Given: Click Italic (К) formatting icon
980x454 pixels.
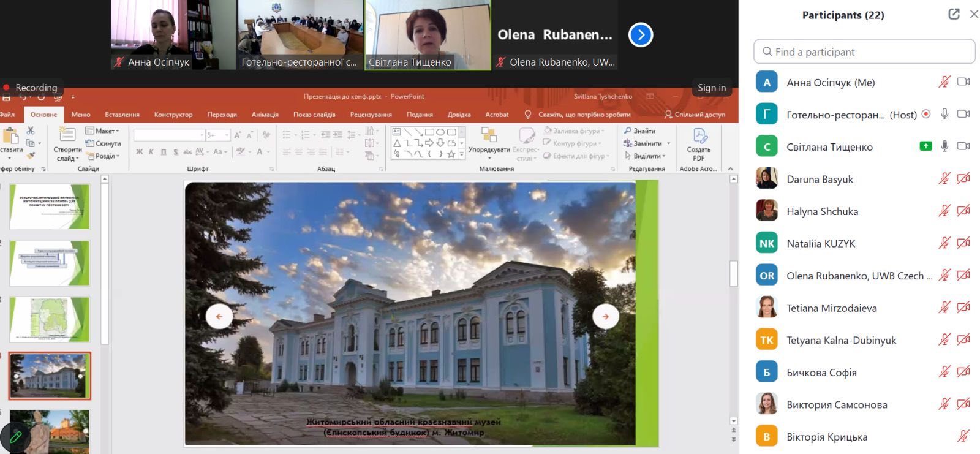Looking at the screenshot, I should (151, 152).
